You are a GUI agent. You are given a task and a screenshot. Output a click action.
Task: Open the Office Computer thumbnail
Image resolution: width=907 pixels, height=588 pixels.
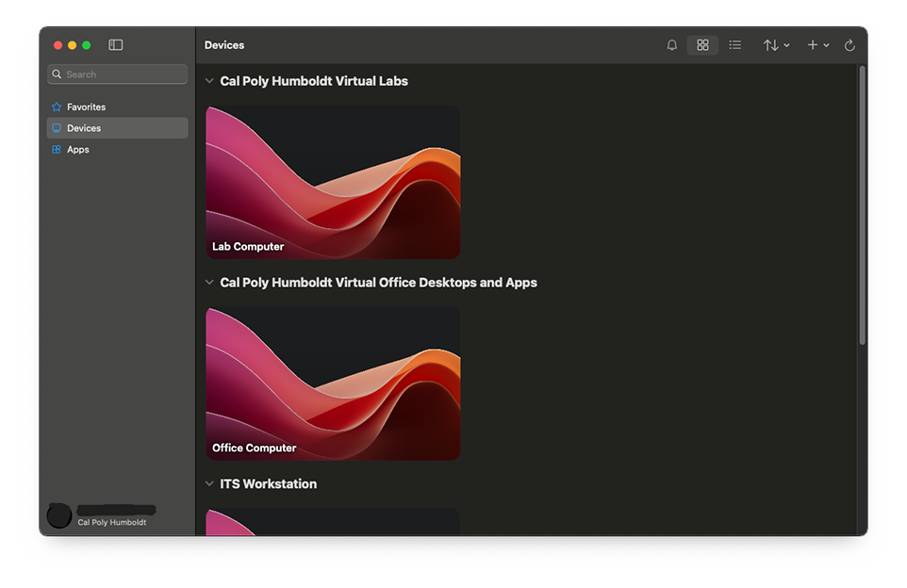point(333,384)
